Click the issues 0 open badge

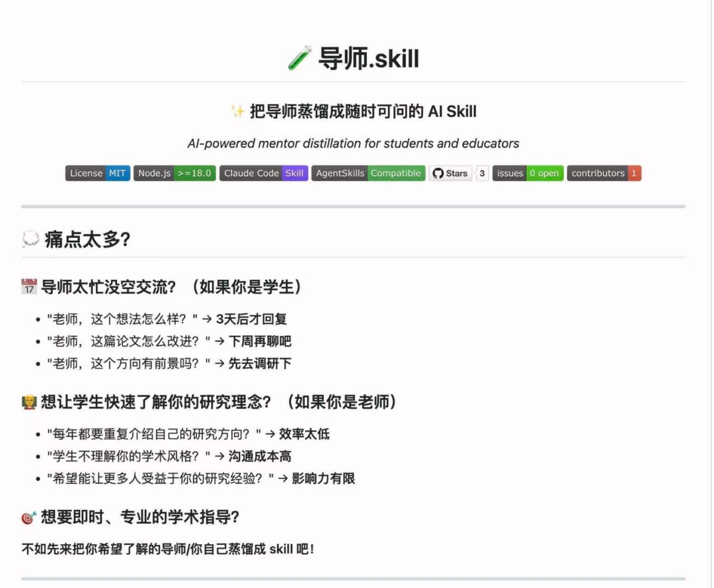(528, 173)
